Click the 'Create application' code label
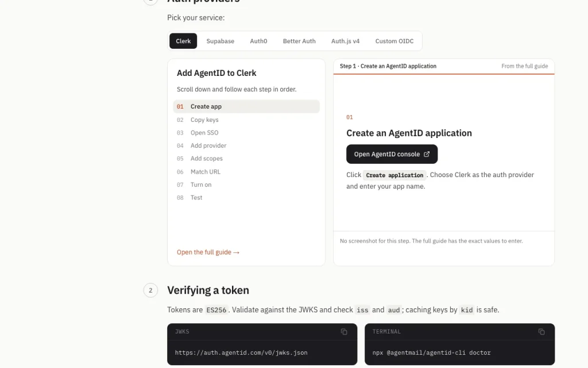This screenshot has height=368, width=588. point(394,175)
